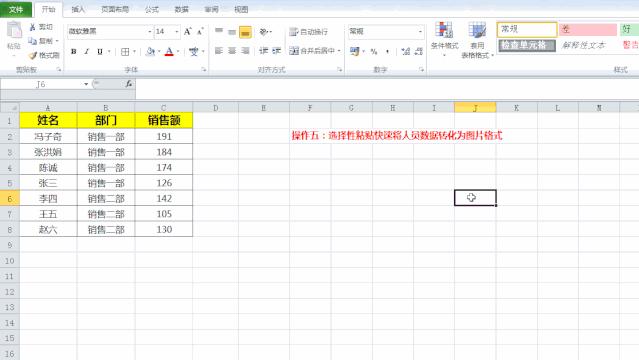The width and height of the screenshot is (639, 360).
Task: Click the Cut (剪切) scissors icon
Action: coord(33,27)
